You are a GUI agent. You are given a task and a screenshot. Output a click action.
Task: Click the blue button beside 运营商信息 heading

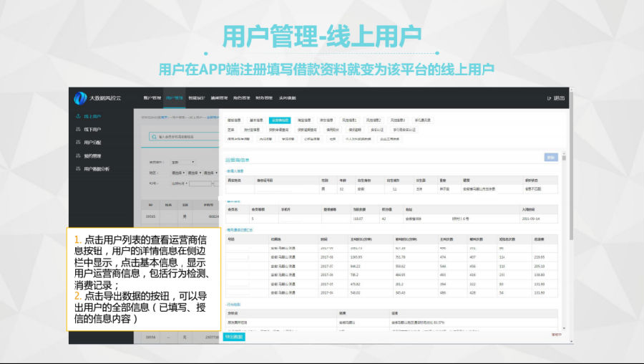coord(551,157)
